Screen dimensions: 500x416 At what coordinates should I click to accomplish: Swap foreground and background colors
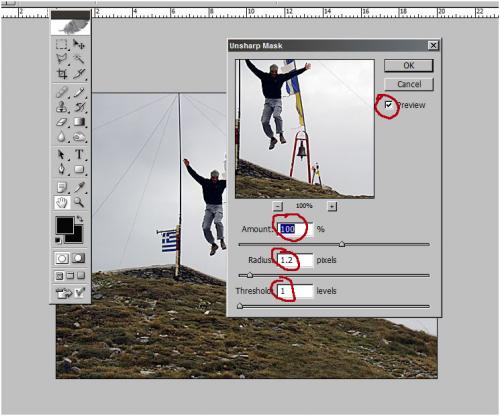point(80,219)
